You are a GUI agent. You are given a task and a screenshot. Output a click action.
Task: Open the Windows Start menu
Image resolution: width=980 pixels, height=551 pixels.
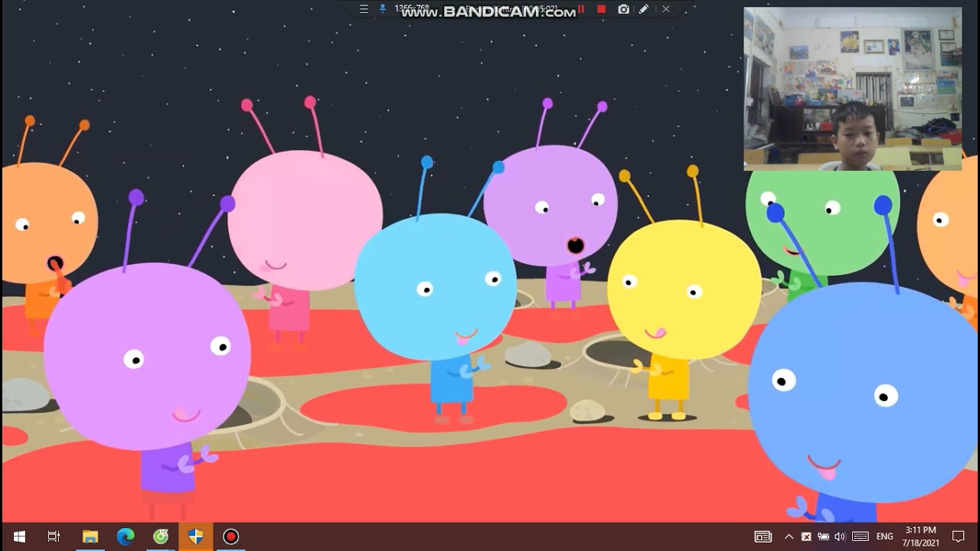[19, 536]
